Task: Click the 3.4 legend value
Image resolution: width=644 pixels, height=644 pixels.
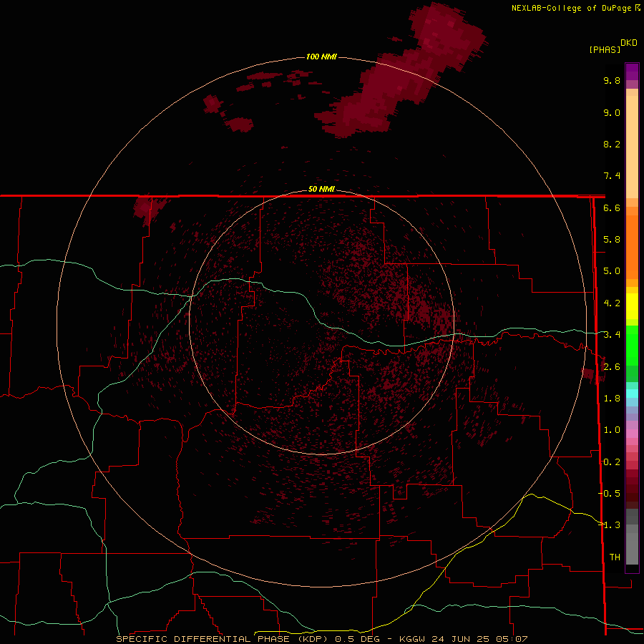Action: [x=612, y=335]
